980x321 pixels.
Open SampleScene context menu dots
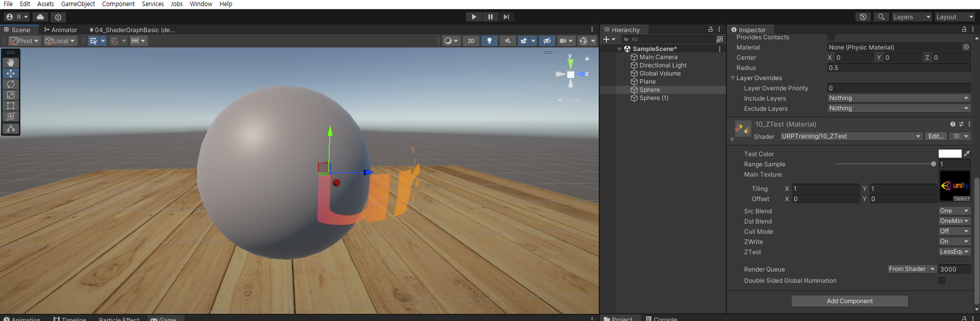(720, 49)
